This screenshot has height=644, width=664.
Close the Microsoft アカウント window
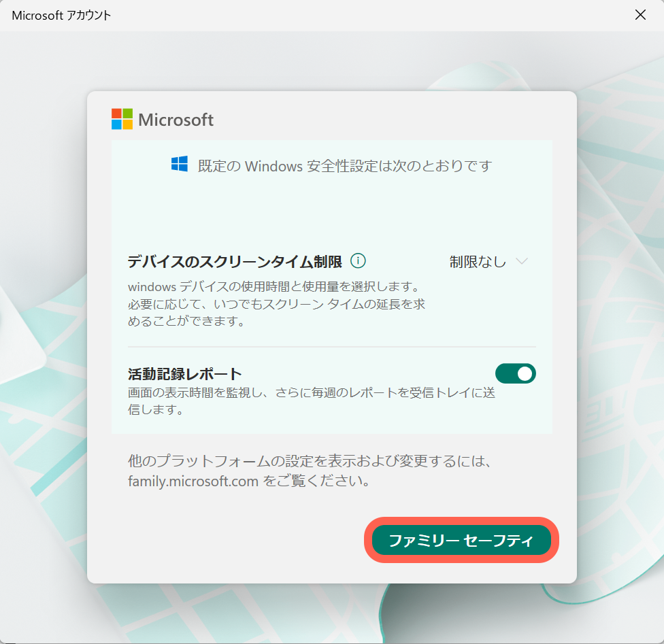pos(640,15)
